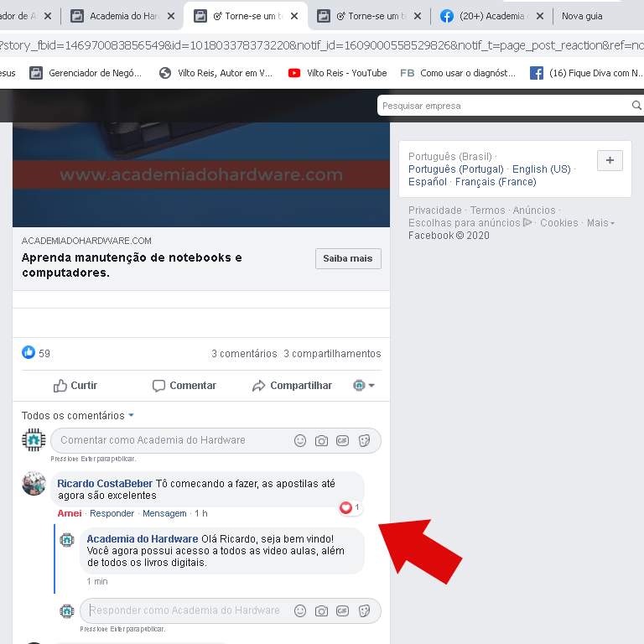Attach a photo to the comment
Viewport: 644px width, 644px height.
tap(321, 441)
